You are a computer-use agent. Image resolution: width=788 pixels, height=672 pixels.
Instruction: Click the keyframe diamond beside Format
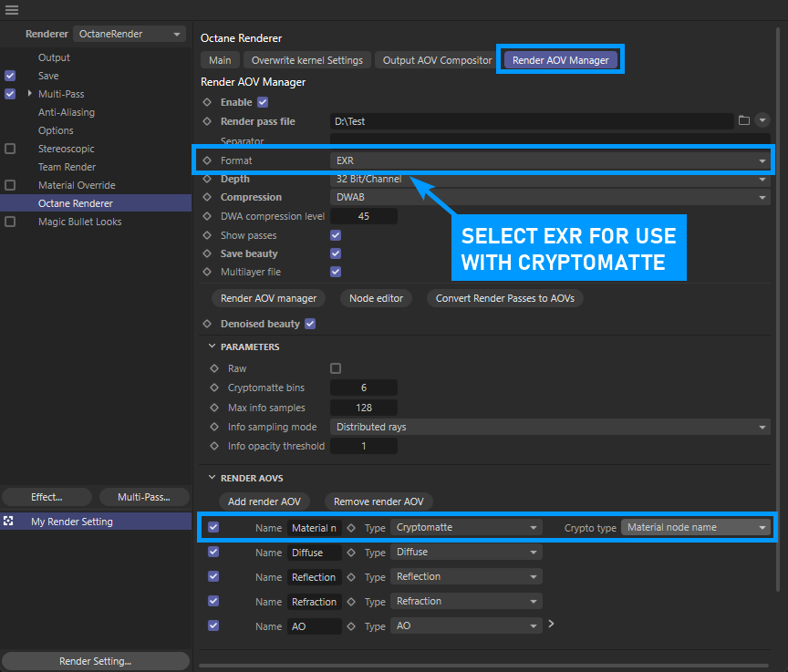click(x=207, y=160)
